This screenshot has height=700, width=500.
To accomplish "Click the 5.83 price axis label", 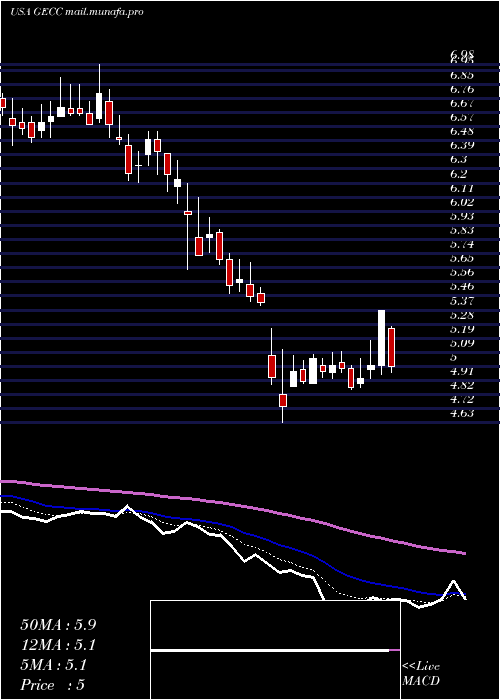I will [462, 230].
